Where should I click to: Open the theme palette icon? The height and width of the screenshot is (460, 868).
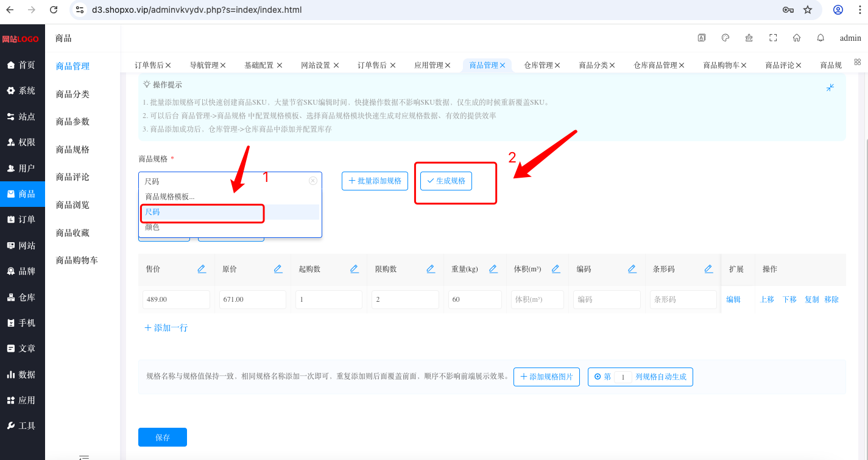click(725, 38)
